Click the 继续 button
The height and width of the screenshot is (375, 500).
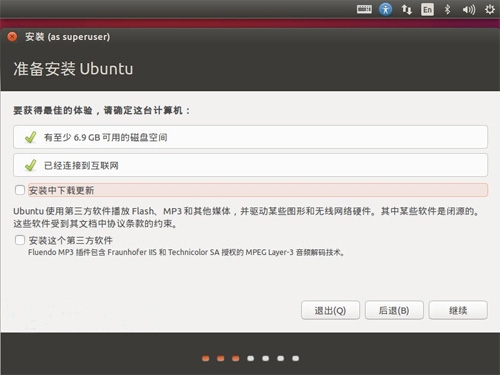[458, 310]
